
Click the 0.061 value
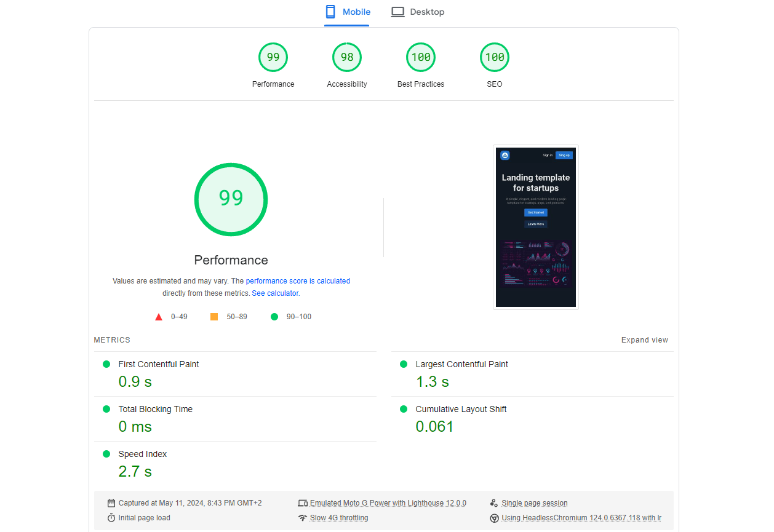434,427
